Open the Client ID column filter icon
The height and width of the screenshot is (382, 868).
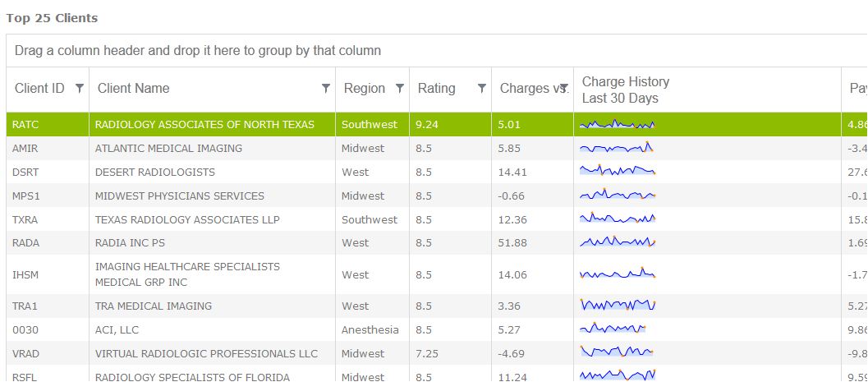pos(79,89)
